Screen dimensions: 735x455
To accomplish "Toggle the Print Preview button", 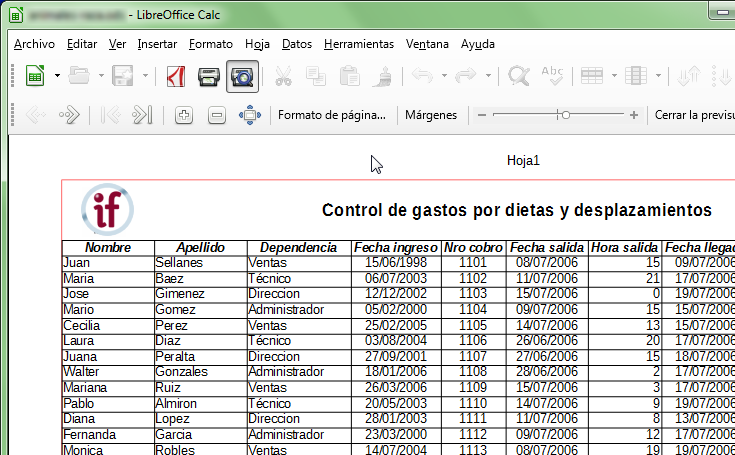I will coord(242,76).
